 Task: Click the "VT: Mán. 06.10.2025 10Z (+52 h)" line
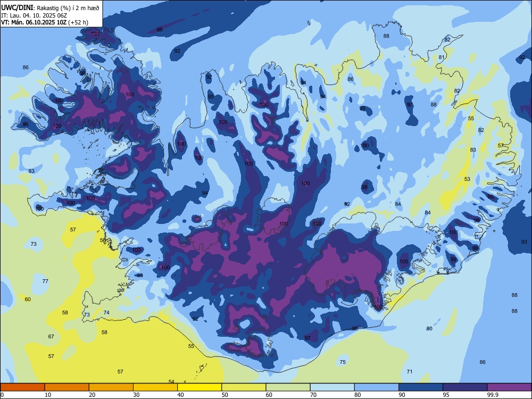point(45,22)
